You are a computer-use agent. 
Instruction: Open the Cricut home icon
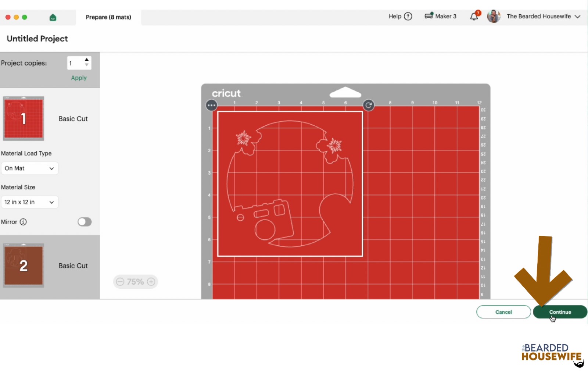pos(53,17)
